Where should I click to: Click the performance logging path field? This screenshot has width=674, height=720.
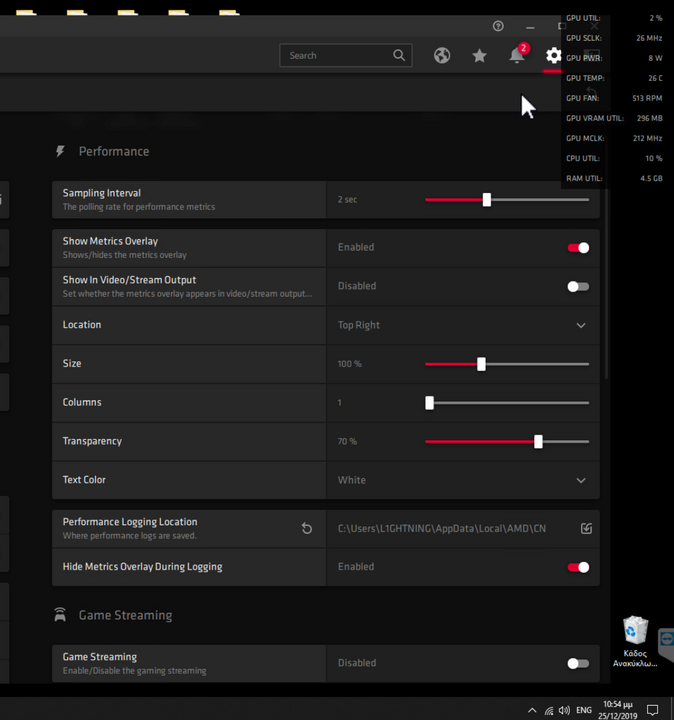pos(442,529)
